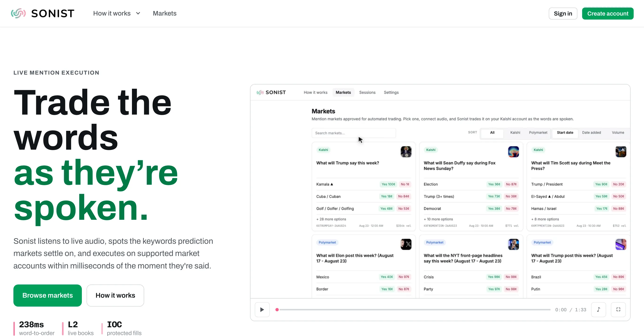Click the Sonist logo inside the demo
This screenshot has height=336, width=644.
[271, 92]
